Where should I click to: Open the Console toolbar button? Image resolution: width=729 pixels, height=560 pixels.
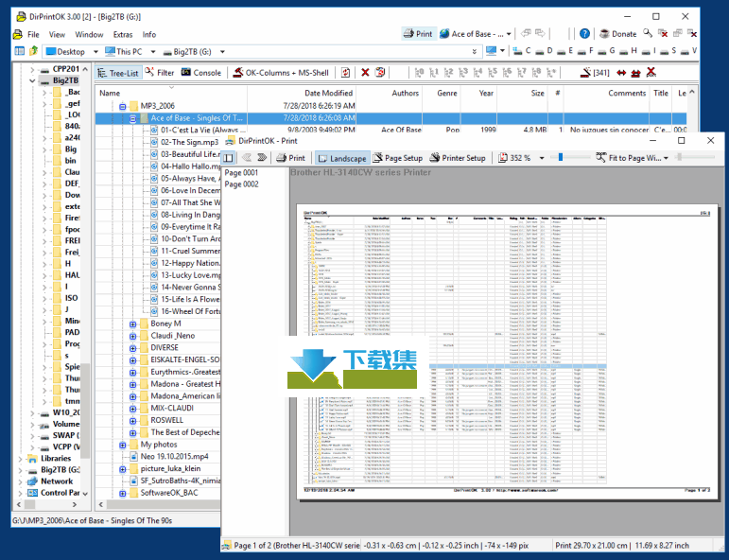click(201, 73)
